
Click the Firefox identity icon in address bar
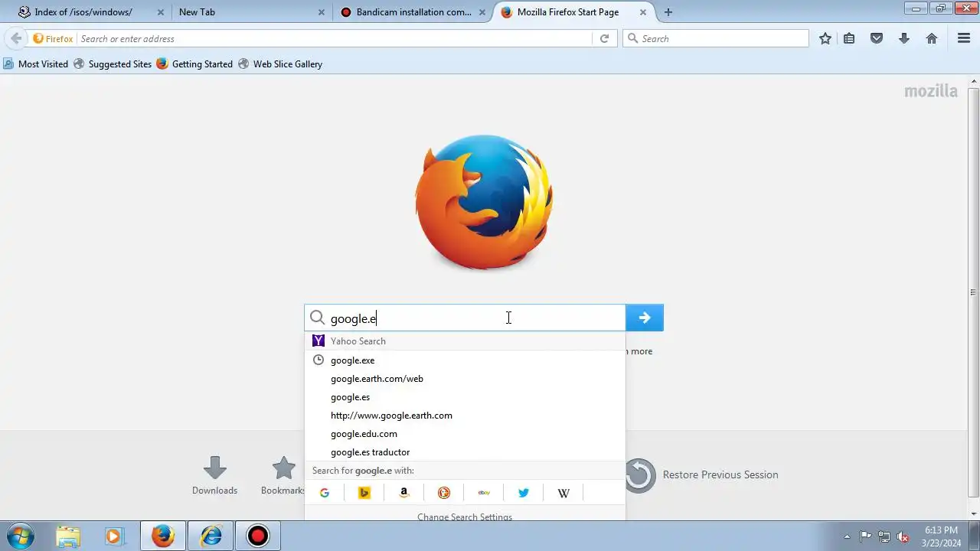[53, 38]
